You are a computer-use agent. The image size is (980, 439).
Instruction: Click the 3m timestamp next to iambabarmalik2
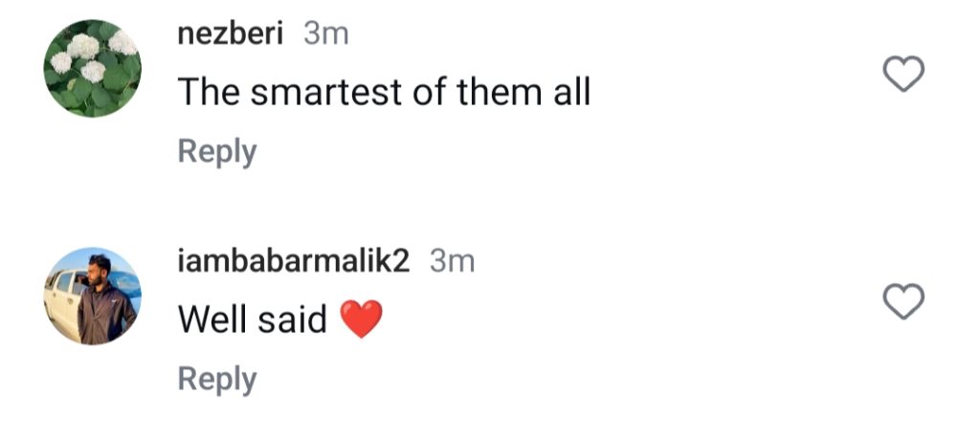click(x=452, y=261)
